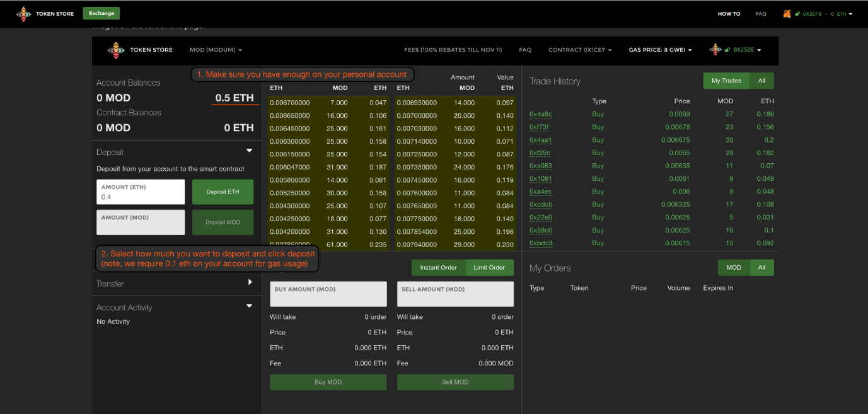The height and width of the screenshot is (414, 868).
Task: Select sell order priced 0.007140000
Action: point(455,142)
